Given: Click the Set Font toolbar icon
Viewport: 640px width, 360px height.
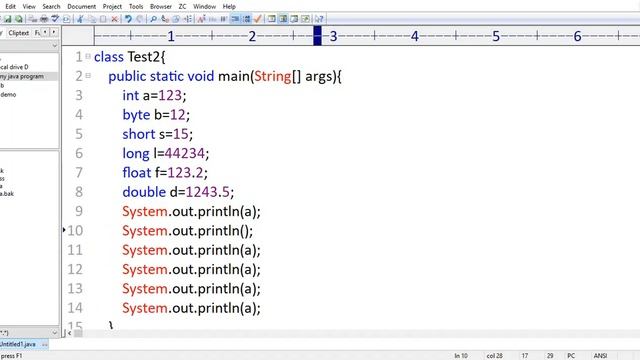Looking at the screenshot, I should 201,19.
